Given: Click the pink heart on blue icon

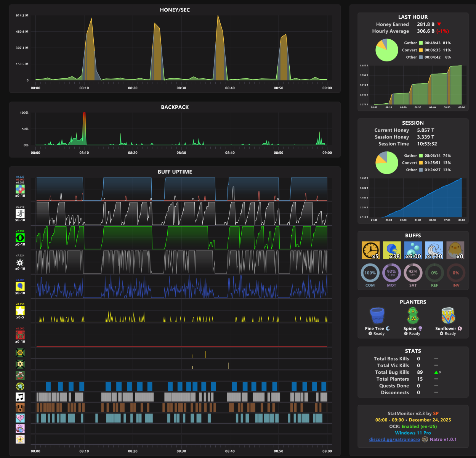Looking at the screenshot, I should click(x=20, y=418).
